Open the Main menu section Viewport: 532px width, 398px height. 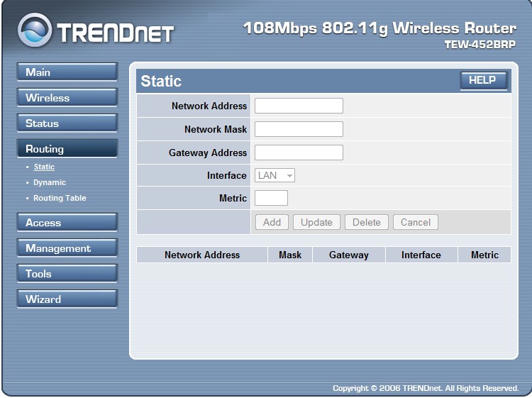pos(67,72)
